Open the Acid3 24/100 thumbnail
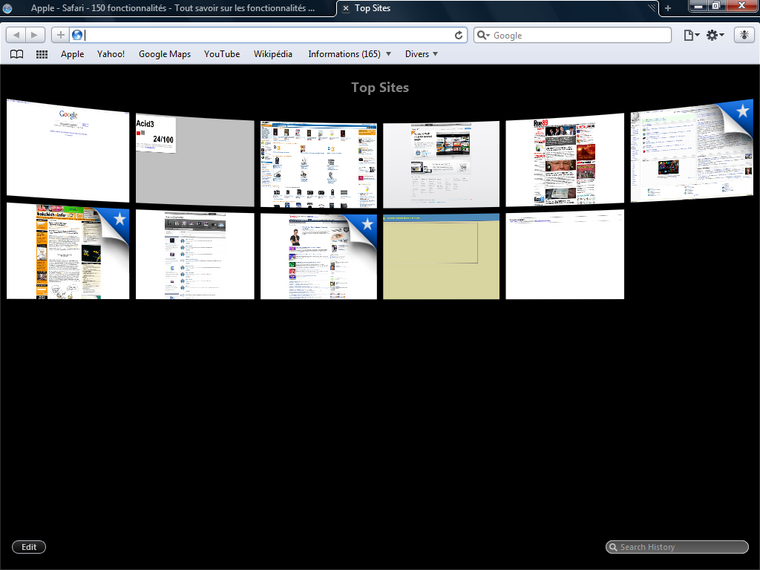Viewport: 760px width, 570px height. [195, 160]
